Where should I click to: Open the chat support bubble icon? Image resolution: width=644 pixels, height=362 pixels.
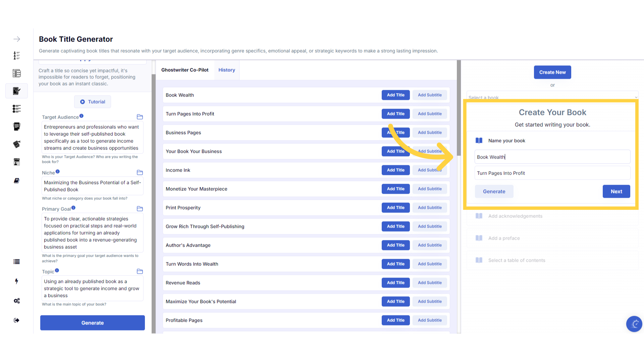coord(634,324)
